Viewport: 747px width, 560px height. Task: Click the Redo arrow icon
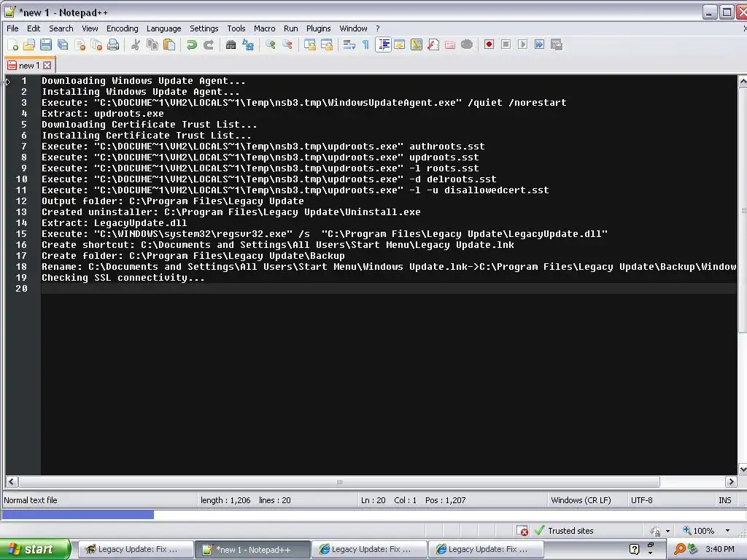click(x=208, y=44)
